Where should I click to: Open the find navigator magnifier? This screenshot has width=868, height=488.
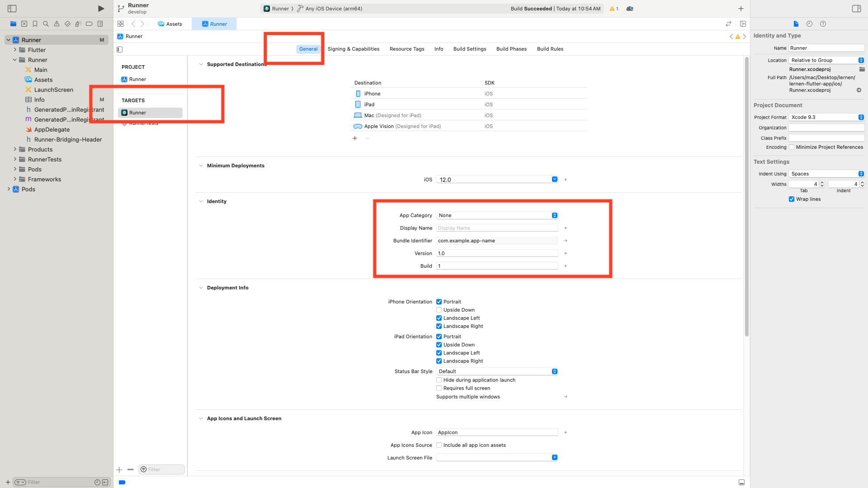tap(46, 24)
